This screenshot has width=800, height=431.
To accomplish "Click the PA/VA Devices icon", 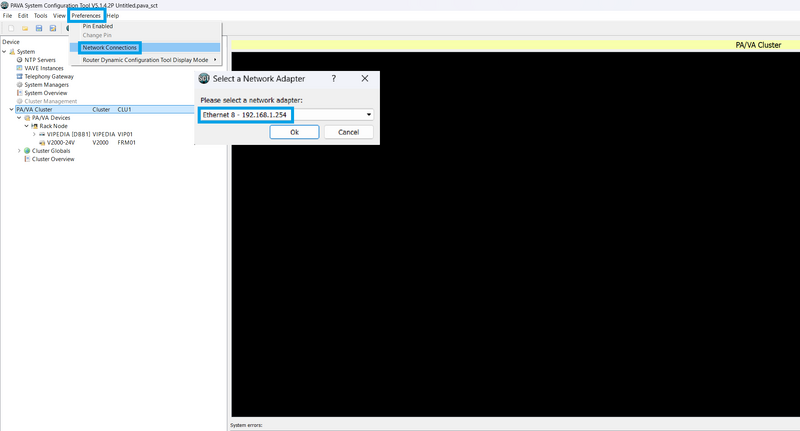I will pos(27,118).
